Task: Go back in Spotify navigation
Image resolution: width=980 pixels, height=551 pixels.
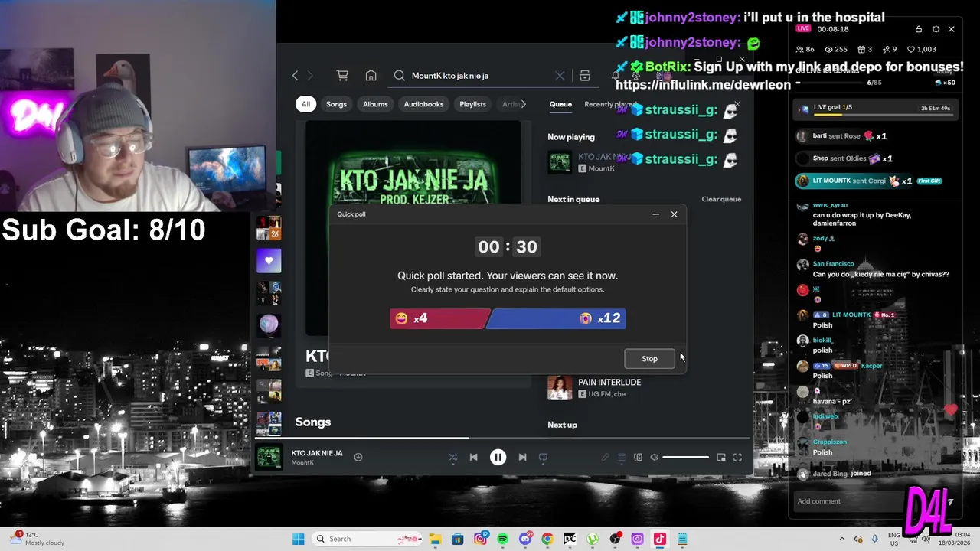Action: click(295, 76)
